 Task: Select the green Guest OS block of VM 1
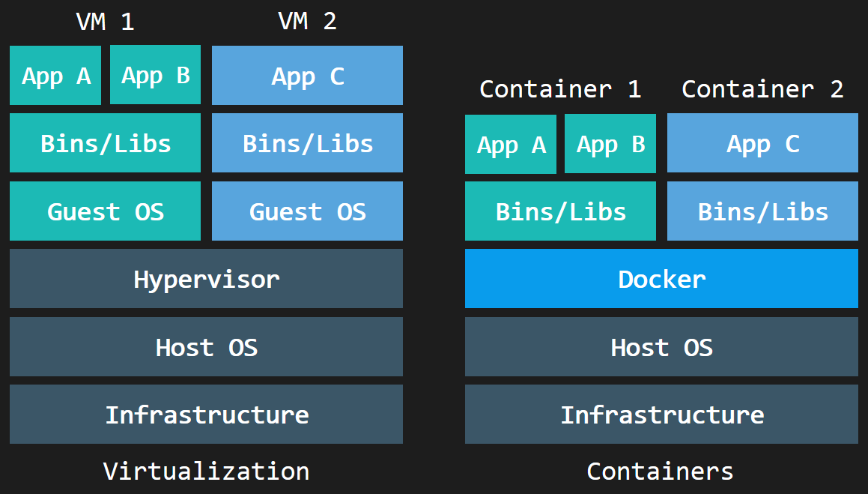105,211
